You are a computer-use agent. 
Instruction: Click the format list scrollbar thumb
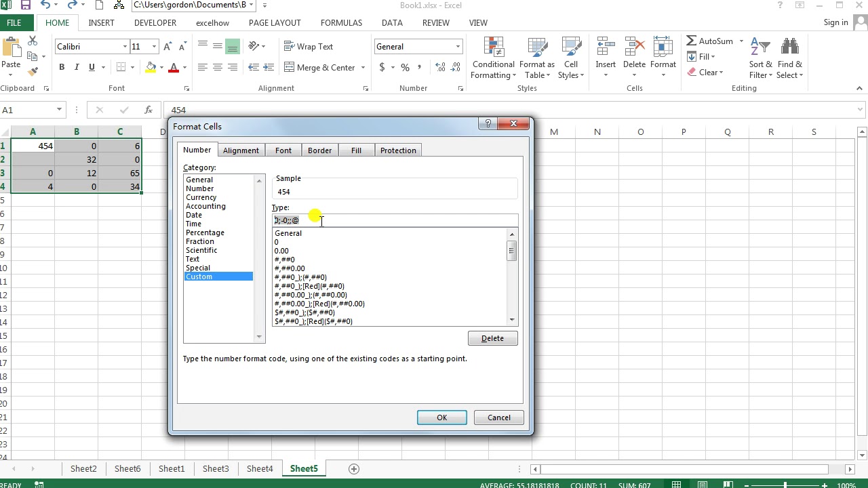(512, 250)
